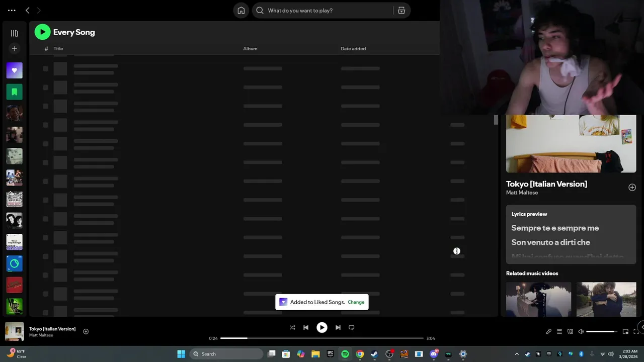The width and height of the screenshot is (644, 362).
Task: Open Epic Games Launcher from taskbar
Action: coord(330,354)
